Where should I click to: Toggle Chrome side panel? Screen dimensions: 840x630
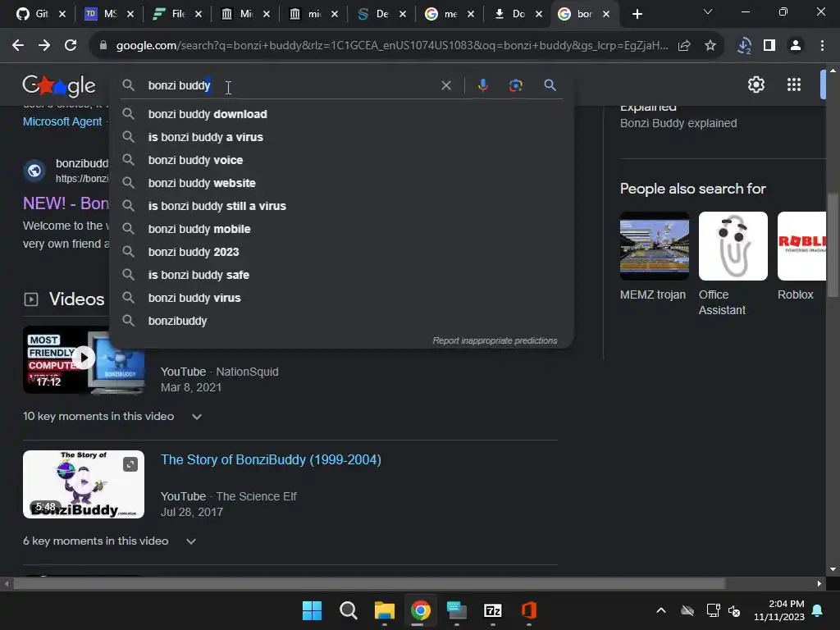tap(769, 46)
